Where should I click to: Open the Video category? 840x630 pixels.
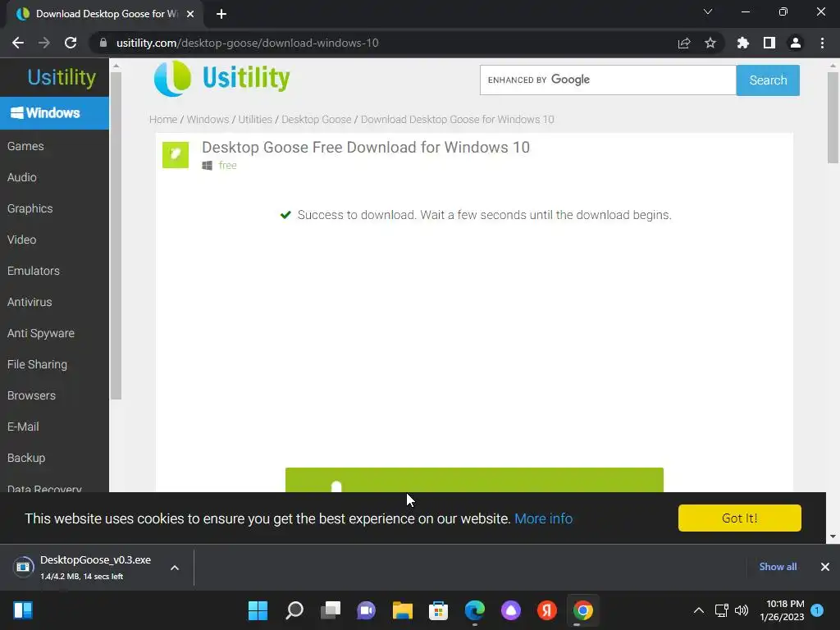[22, 240]
